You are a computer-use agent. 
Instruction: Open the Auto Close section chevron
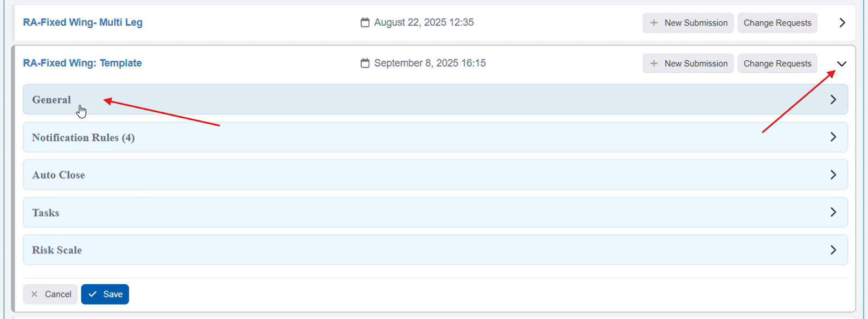click(x=833, y=175)
